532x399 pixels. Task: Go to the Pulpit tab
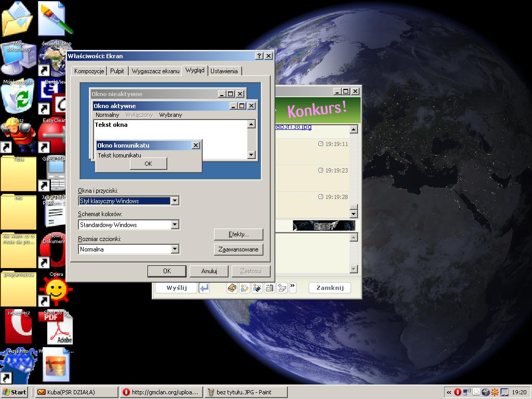tap(117, 71)
